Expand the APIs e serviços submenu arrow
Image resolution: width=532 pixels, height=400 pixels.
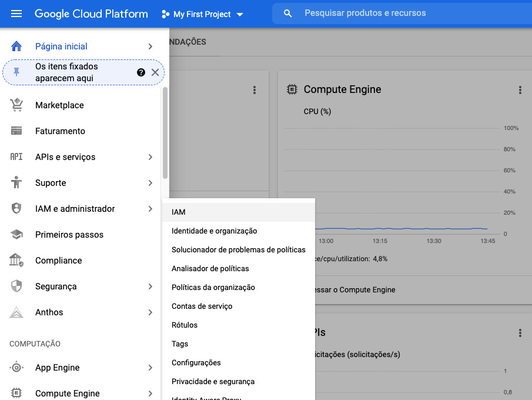(x=150, y=157)
